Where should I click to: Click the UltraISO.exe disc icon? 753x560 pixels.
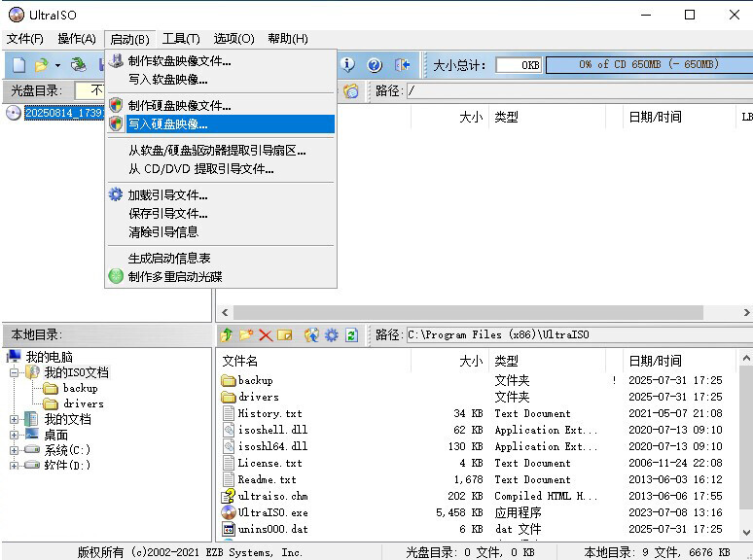(229, 512)
